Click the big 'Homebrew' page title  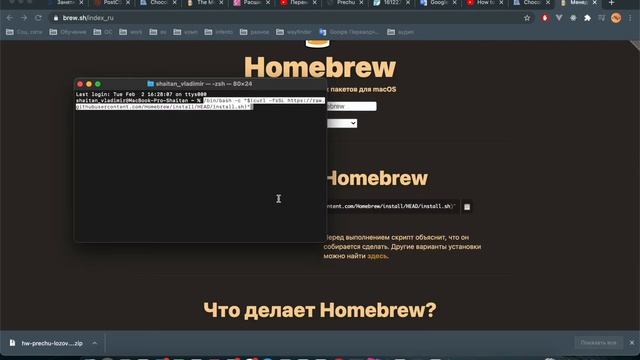320,67
